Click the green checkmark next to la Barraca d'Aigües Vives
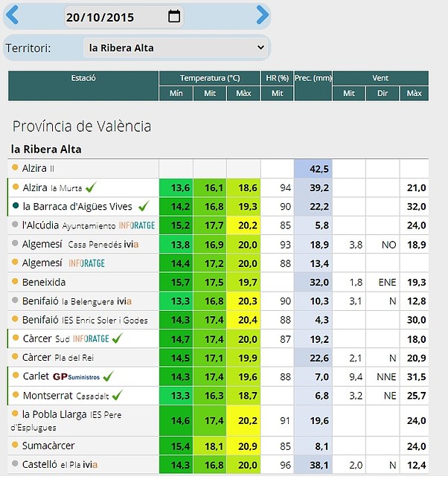Viewport: 448px width, 479px height. (144, 206)
